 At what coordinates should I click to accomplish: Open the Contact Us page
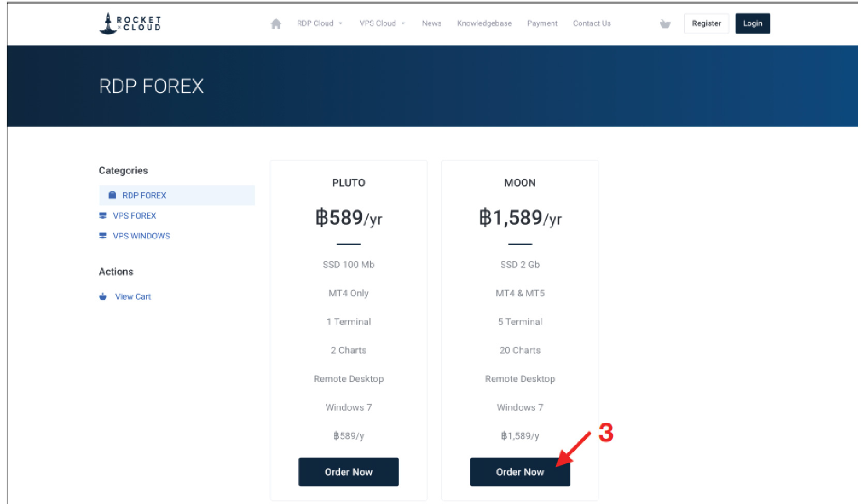[x=592, y=24]
